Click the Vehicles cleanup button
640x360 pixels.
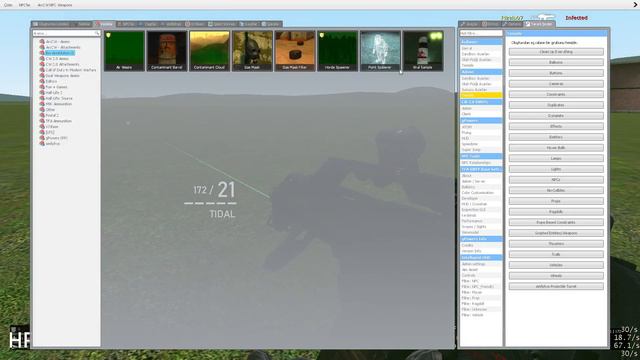556,265
